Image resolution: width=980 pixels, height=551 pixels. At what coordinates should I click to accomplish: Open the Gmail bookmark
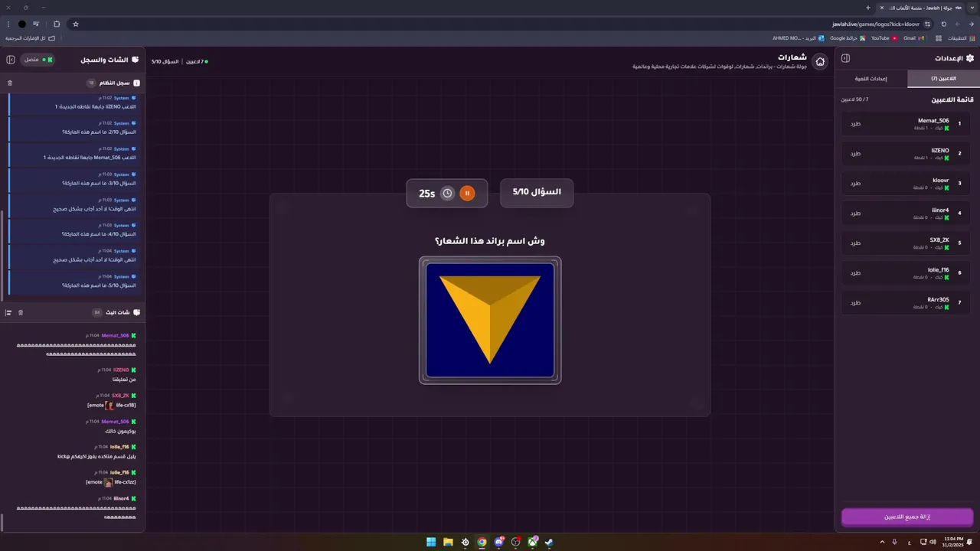click(x=913, y=37)
